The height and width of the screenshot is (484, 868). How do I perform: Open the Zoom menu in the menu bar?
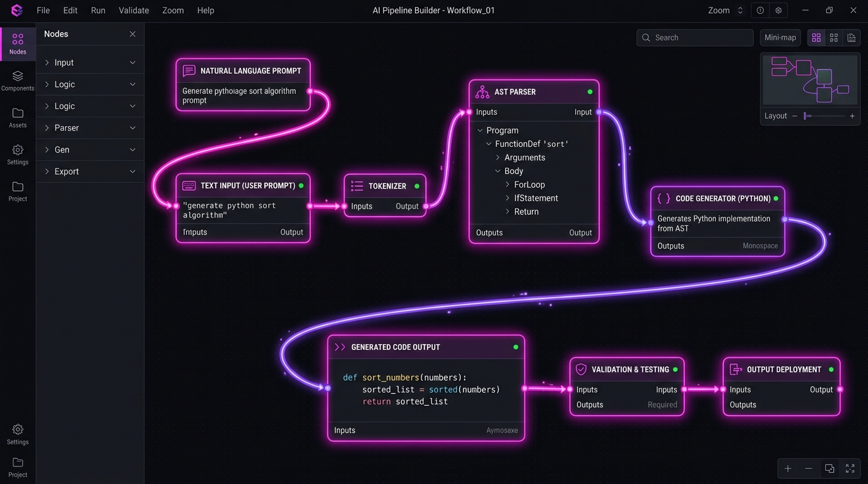pos(173,10)
